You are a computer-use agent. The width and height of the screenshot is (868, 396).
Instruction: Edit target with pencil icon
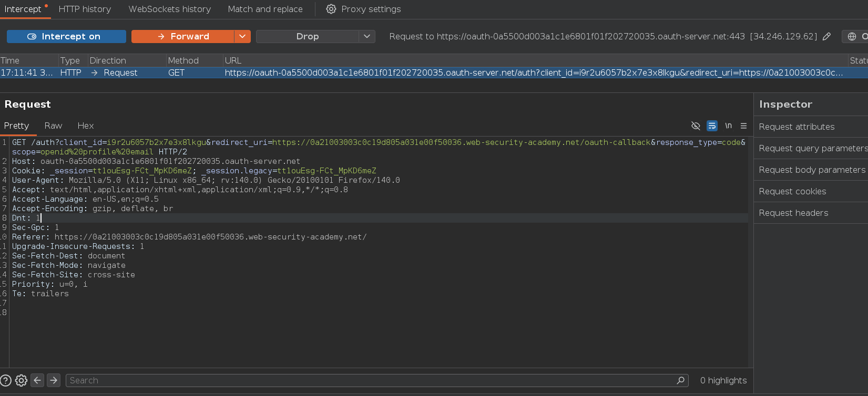coord(827,36)
